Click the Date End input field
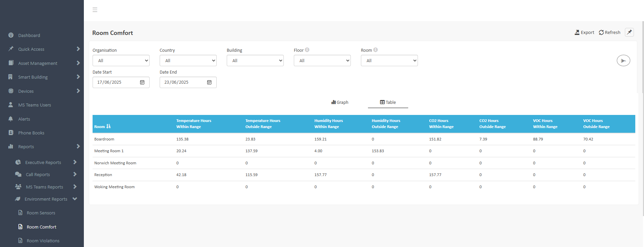Image resolution: width=644 pixels, height=247 pixels. coord(188,82)
